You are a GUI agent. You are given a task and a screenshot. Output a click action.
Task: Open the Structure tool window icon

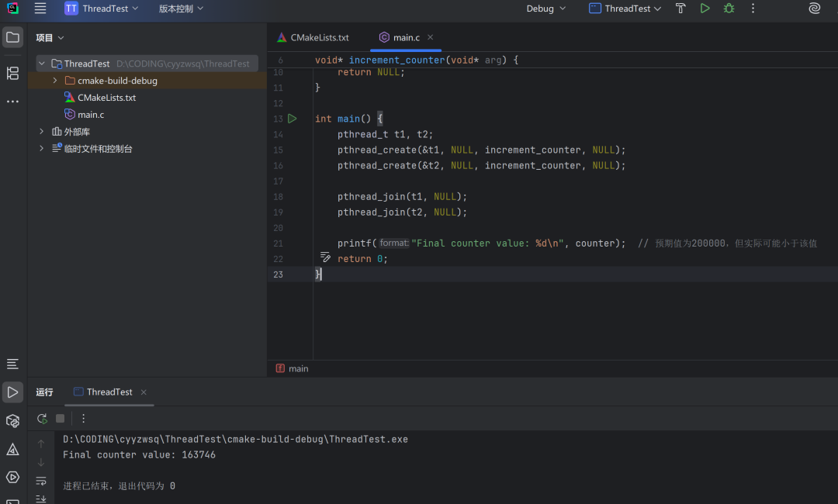point(12,74)
